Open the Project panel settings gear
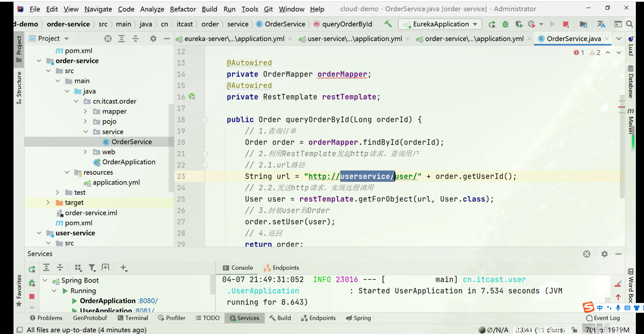 pyautogui.click(x=153, y=39)
